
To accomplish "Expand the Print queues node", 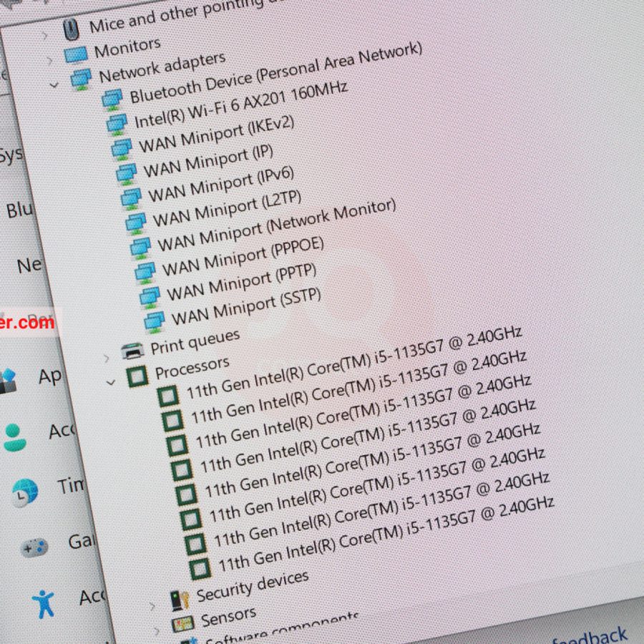I will [106, 358].
